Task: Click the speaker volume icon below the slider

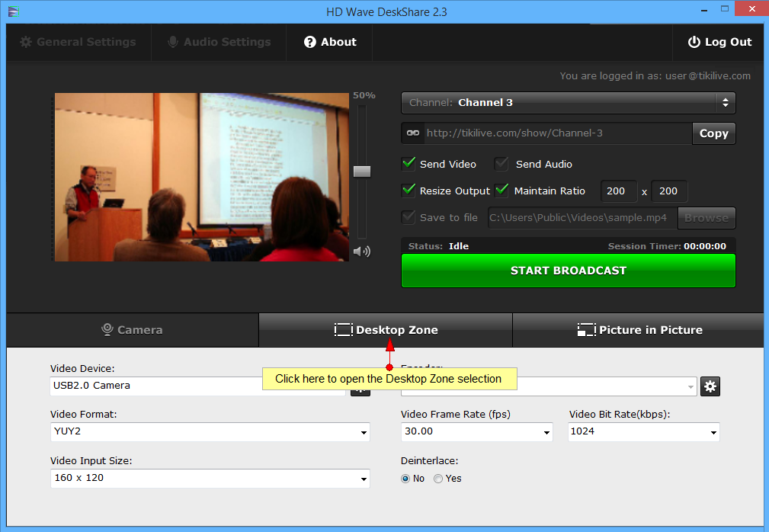Action: click(x=362, y=252)
